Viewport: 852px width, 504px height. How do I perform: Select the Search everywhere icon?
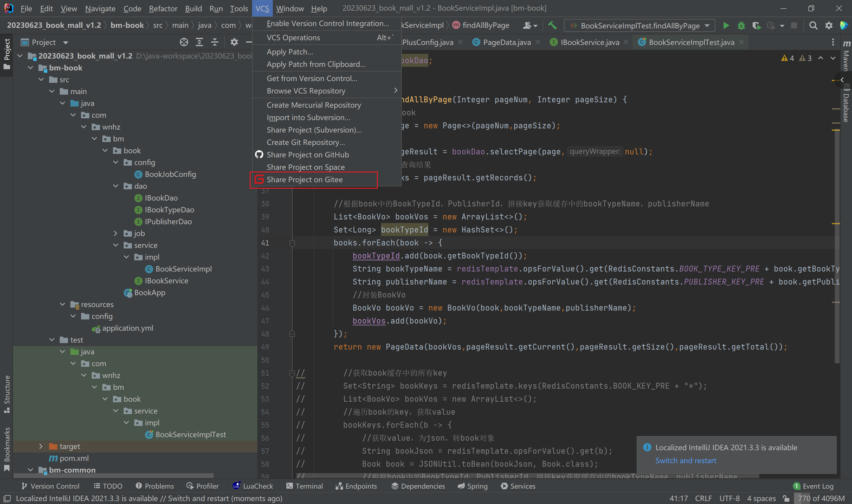[x=813, y=25]
